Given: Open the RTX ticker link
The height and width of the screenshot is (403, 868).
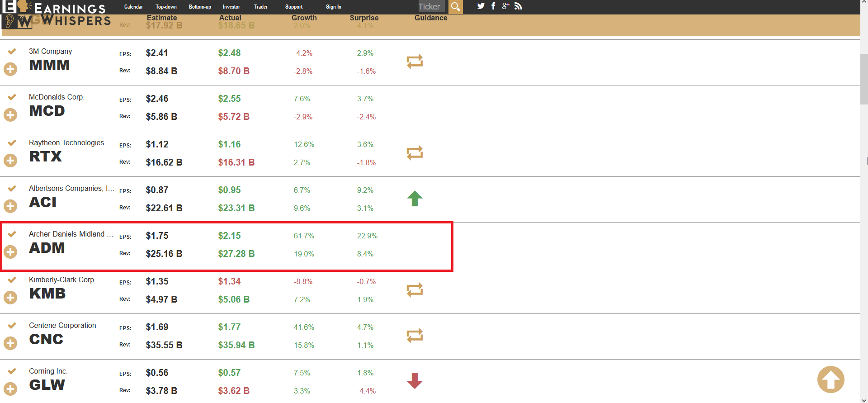Looking at the screenshot, I should [x=45, y=156].
